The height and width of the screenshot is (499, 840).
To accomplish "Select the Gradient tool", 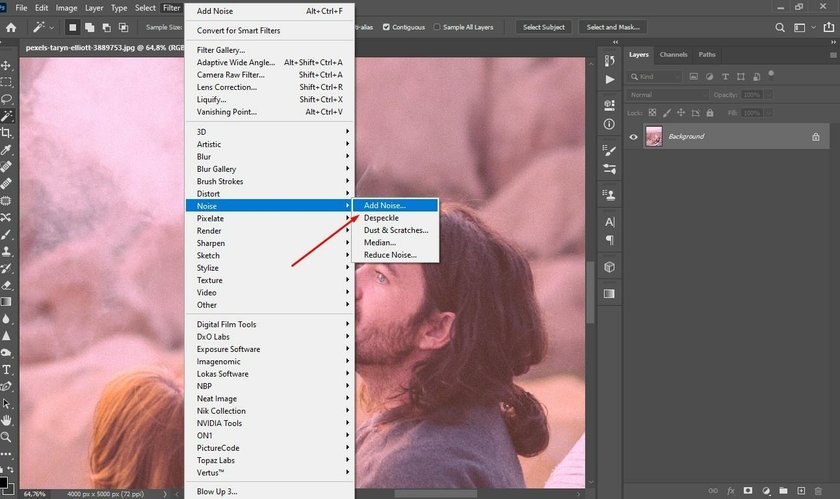I will pyautogui.click(x=6, y=302).
